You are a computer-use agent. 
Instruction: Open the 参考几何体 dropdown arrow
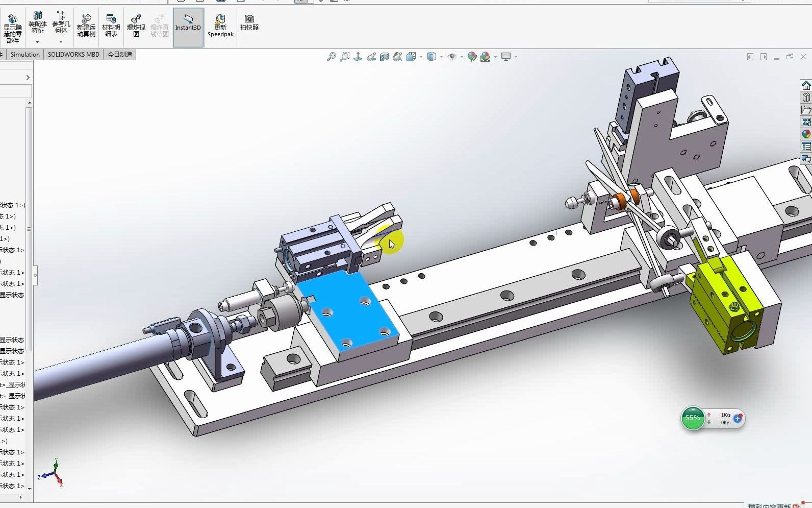61,42
